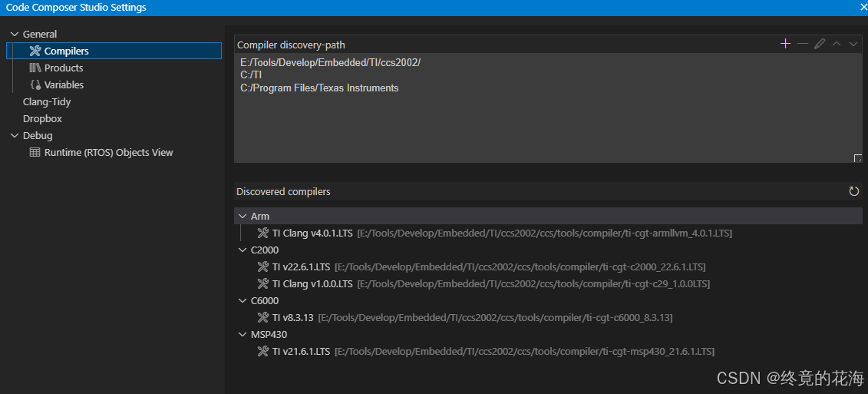Click wrench icon beside TI v22.6.1.LTS
The width and height of the screenshot is (868, 394).
[x=263, y=267]
